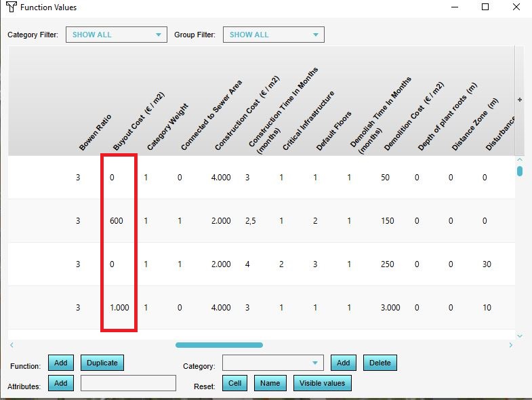Screen dimensions: 532x400
Task: Expand the Category combo box at bottom
Action: pyautogui.click(x=272, y=363)
